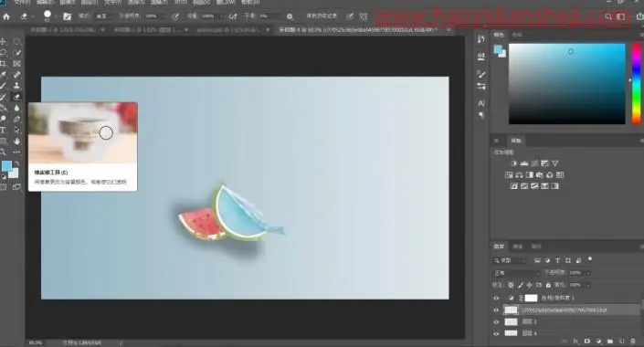
Task: Toggle visibility of third layer row
Action: coord(496,322)
